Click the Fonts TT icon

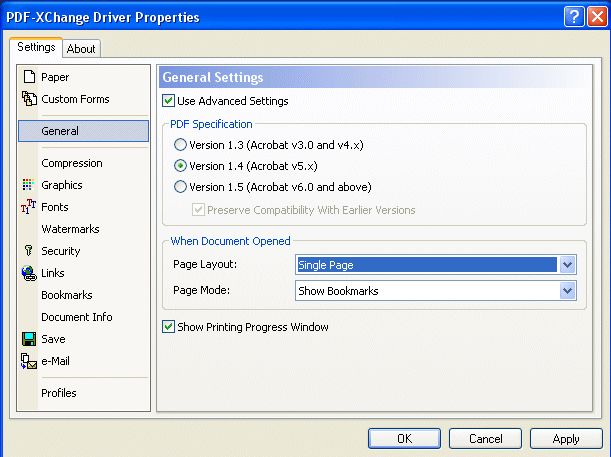click(28, 206)
